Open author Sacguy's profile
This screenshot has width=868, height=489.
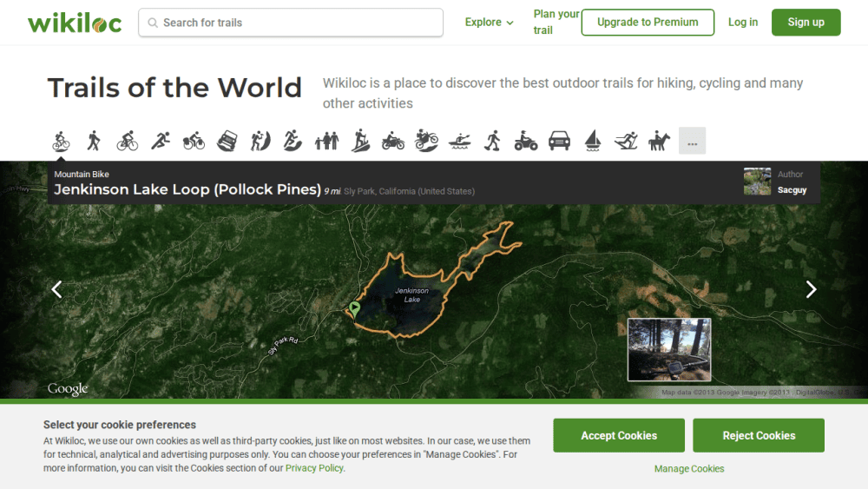(x=792, y=190)
